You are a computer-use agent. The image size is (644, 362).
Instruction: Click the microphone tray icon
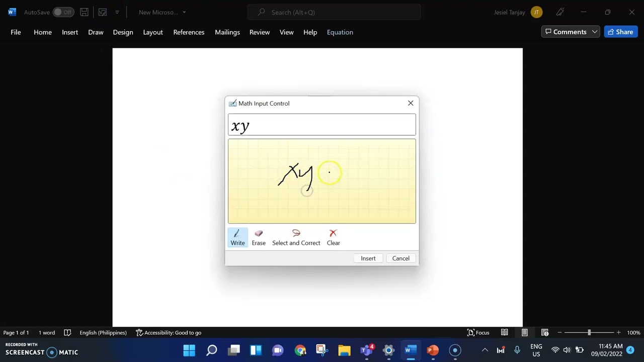tap(517, 350)
